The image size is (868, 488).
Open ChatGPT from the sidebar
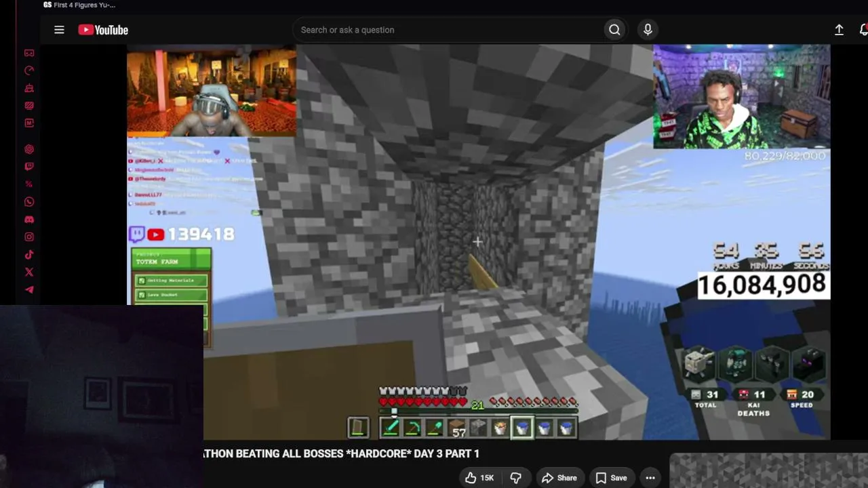tap(29, 149)
